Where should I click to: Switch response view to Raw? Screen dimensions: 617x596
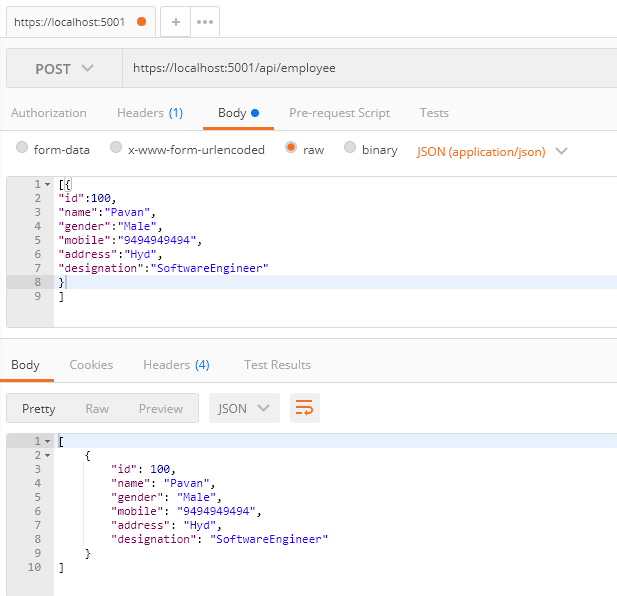point(97,409)
